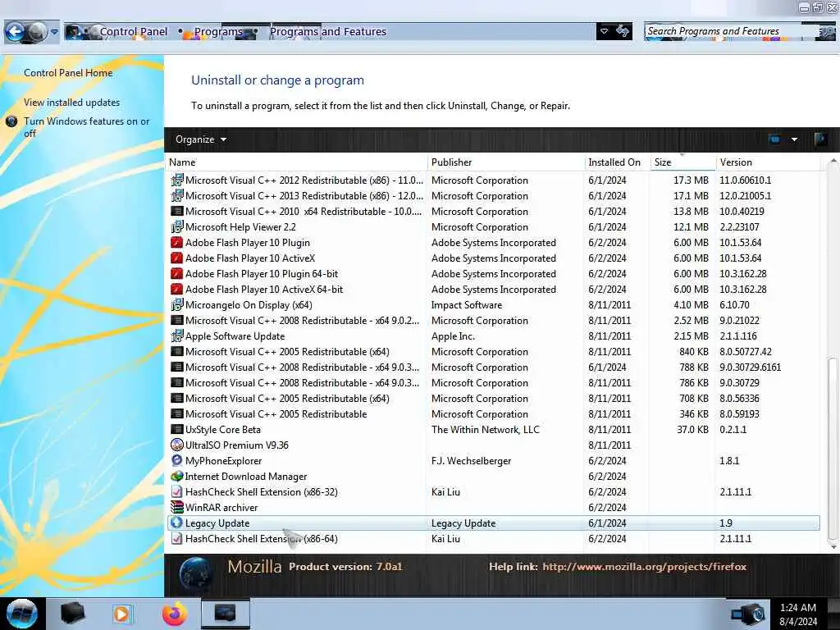
Task: Click the active Control Panel taskbar button
Action: point(225,614)
